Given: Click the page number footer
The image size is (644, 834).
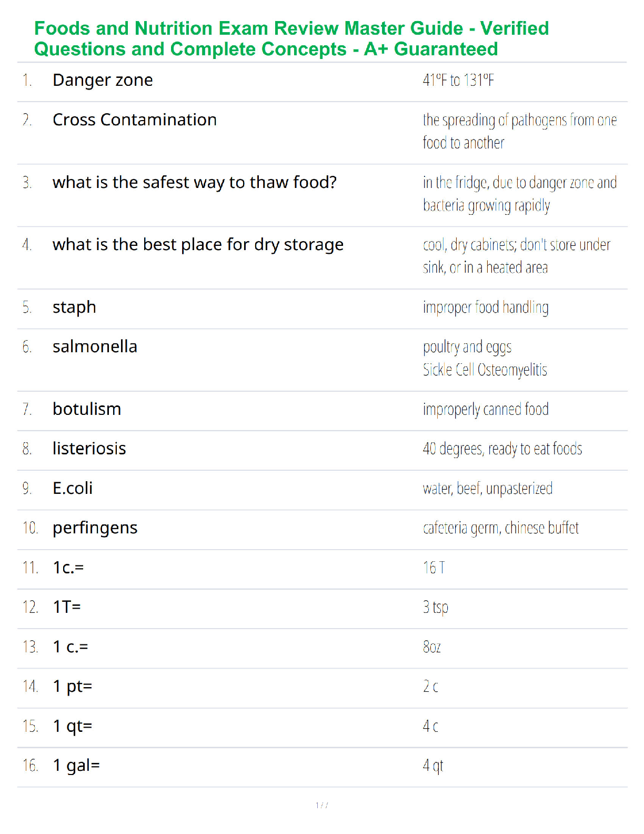Looking at the screenshot, I should 322,805.
